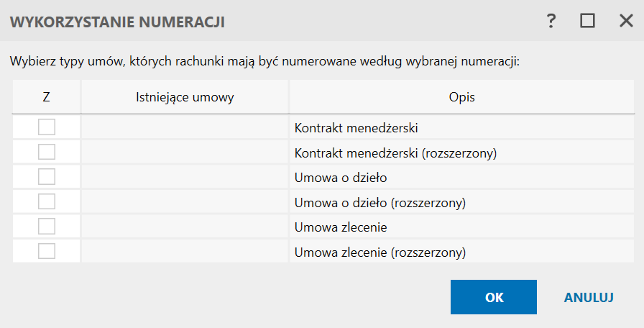644x328 pixels.
Task: Mark the Umowa zlecenie (rozszerzony) checkbox
Action: [47, 251]
